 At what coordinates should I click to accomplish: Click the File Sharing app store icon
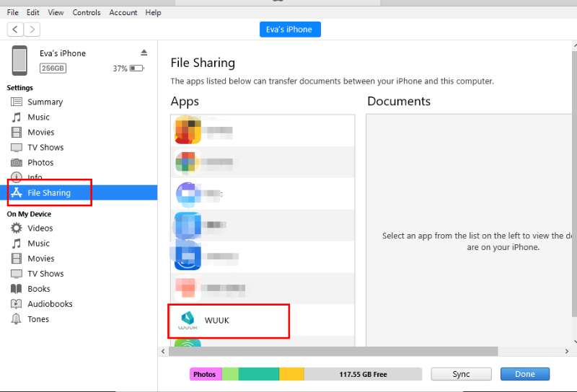click(x=16, y=192)
